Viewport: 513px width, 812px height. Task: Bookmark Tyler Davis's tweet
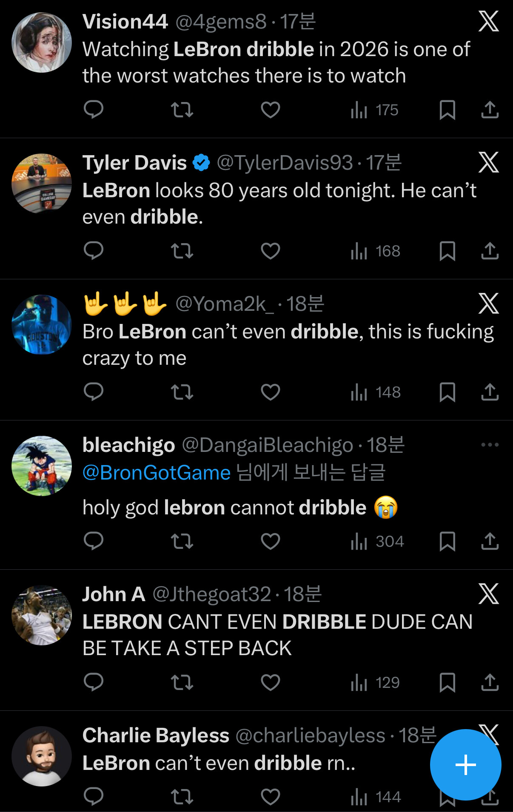coord(447,251)
